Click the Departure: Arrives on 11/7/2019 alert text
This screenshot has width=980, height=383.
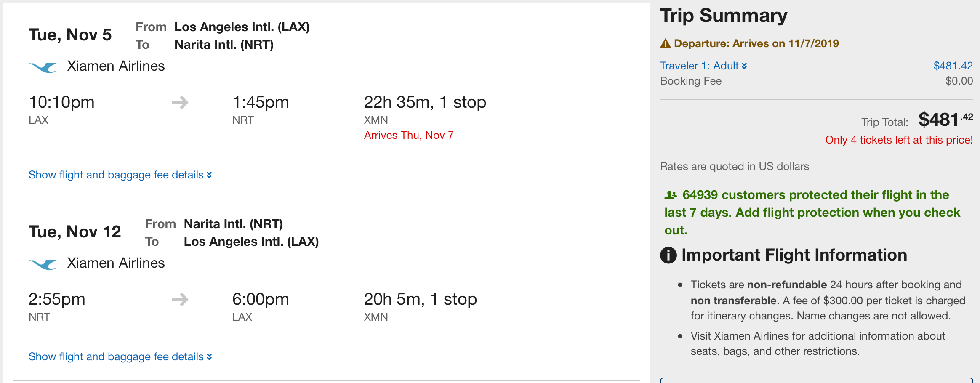[756, 43]
